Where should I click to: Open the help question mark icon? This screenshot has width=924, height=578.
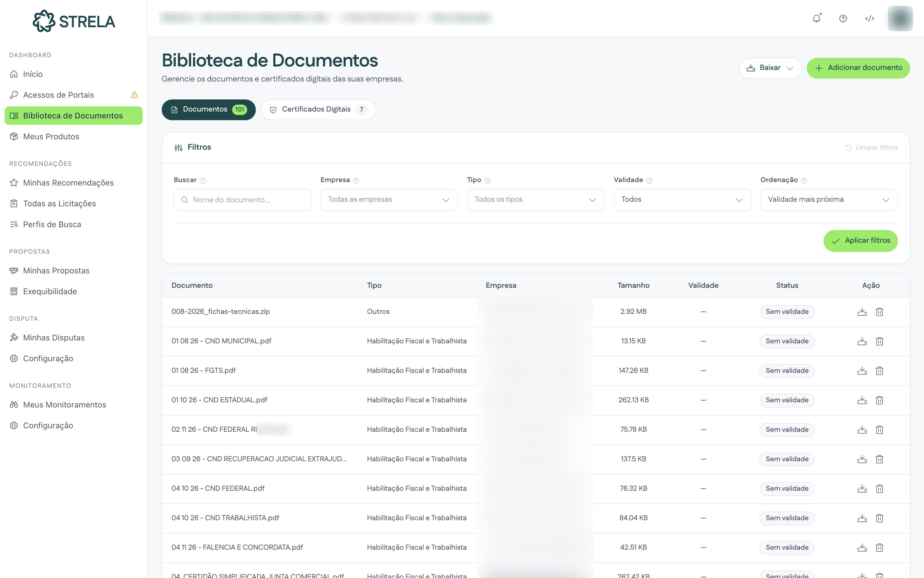click(843, 18)
